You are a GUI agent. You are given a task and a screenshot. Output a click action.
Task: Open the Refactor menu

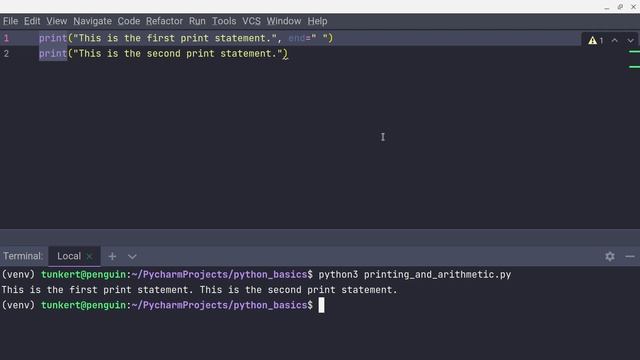164,21
